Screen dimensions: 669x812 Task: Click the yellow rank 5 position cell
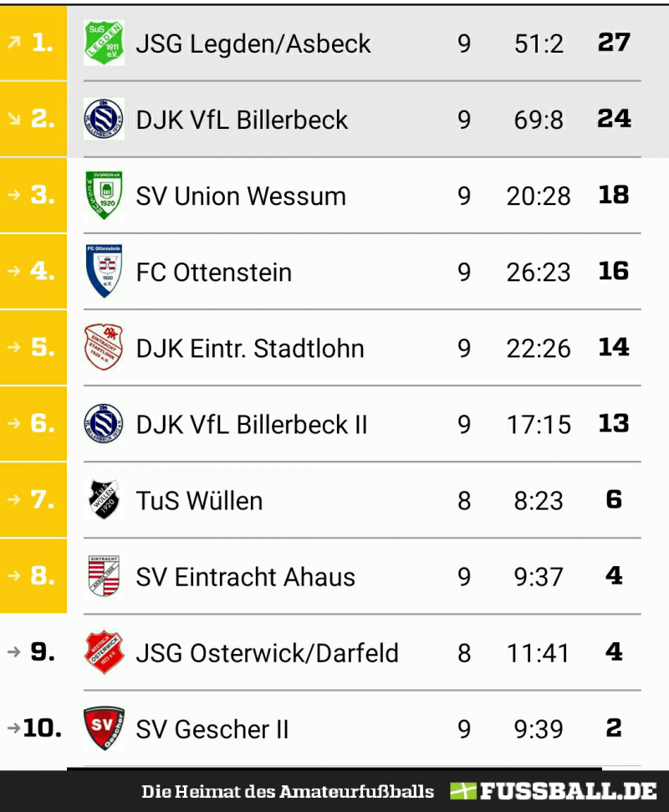(x=33, y=347)
